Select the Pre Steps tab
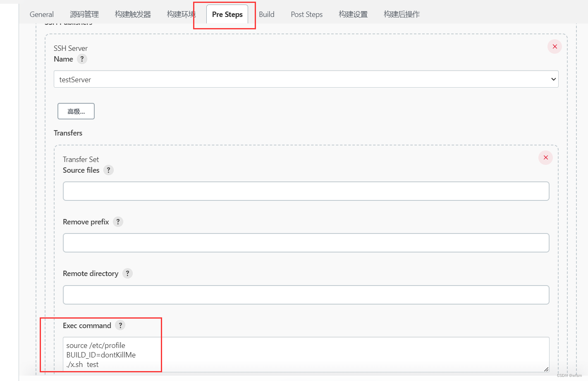This screenshot has height=381, width=588. pos(227,14)
